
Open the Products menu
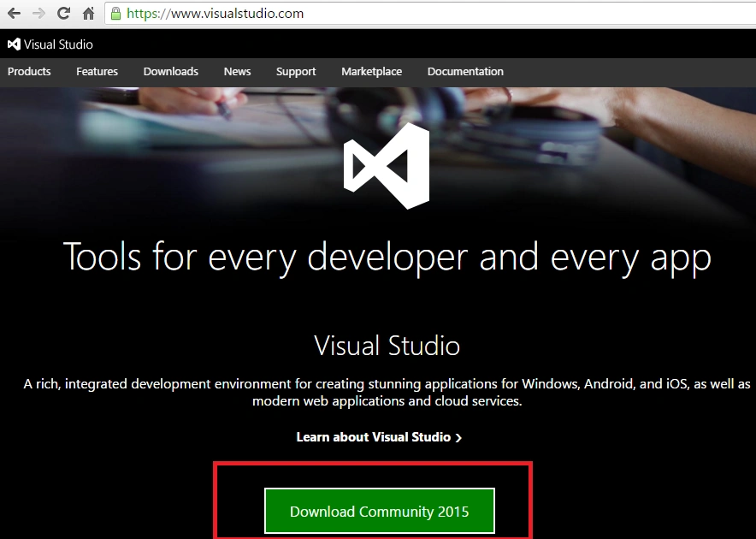pyautogui.click(x=29, y=71)
